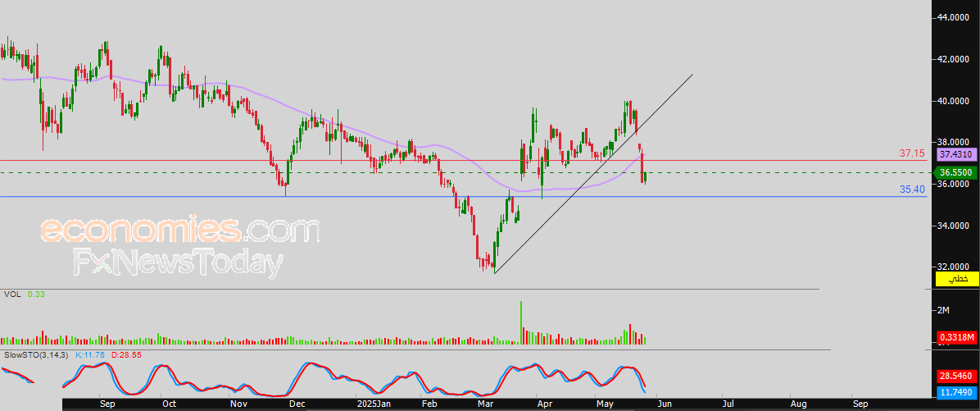Select the purple 37.4310 moving average tag
The height and width of the screenshot is (411, 980).
tap(957, 154)
